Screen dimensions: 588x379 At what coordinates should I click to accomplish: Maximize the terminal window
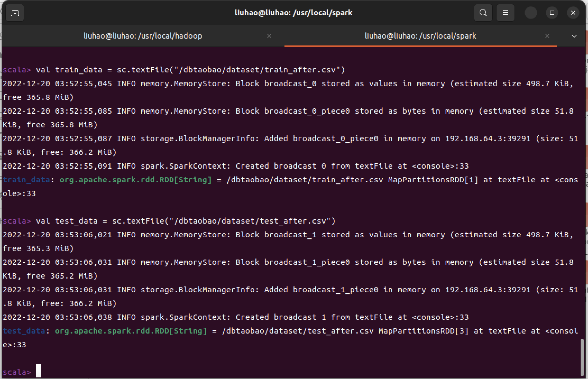tap(552, 13)
